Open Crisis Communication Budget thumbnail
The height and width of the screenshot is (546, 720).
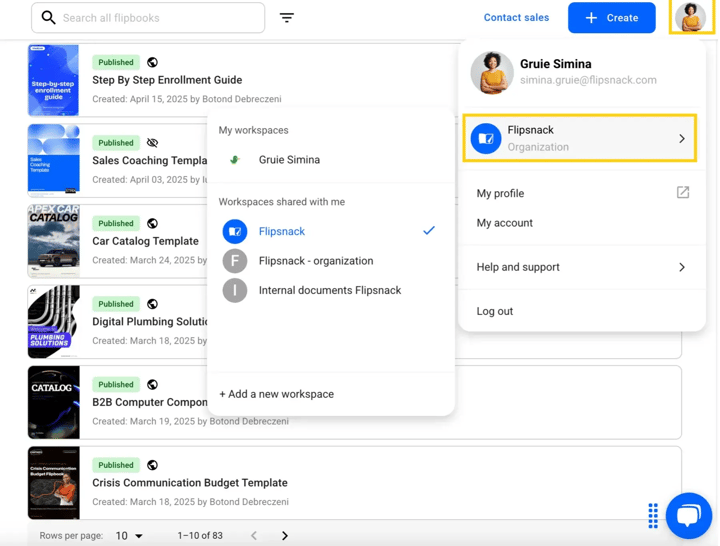53,483
